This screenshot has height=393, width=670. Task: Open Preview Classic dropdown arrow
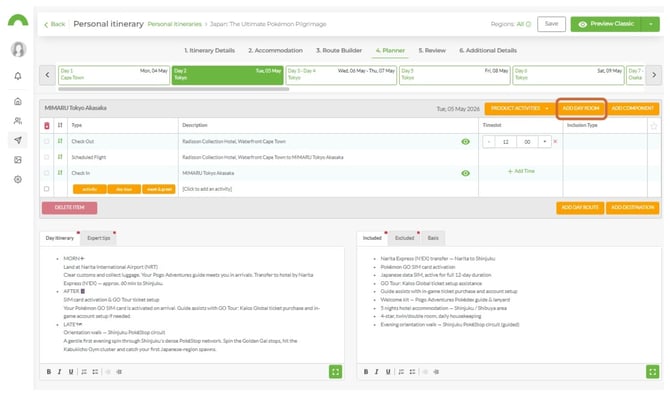(x=650, y=24)
